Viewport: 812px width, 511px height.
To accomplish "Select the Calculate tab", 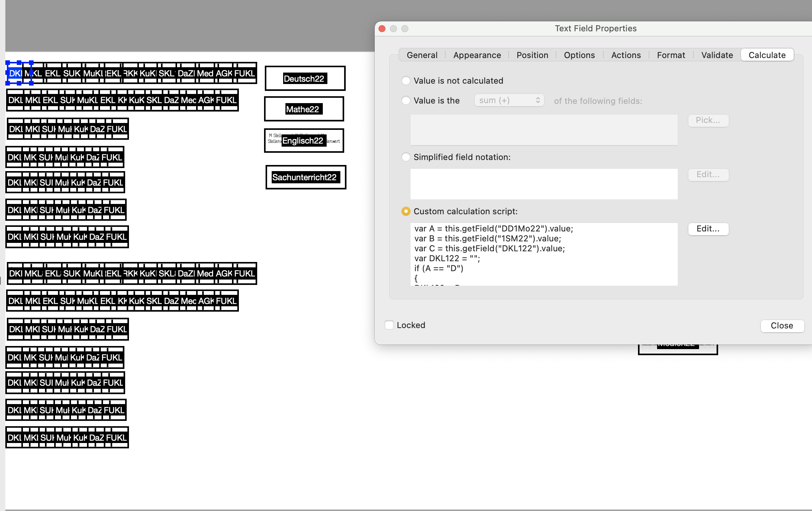I will coord(767,55).
